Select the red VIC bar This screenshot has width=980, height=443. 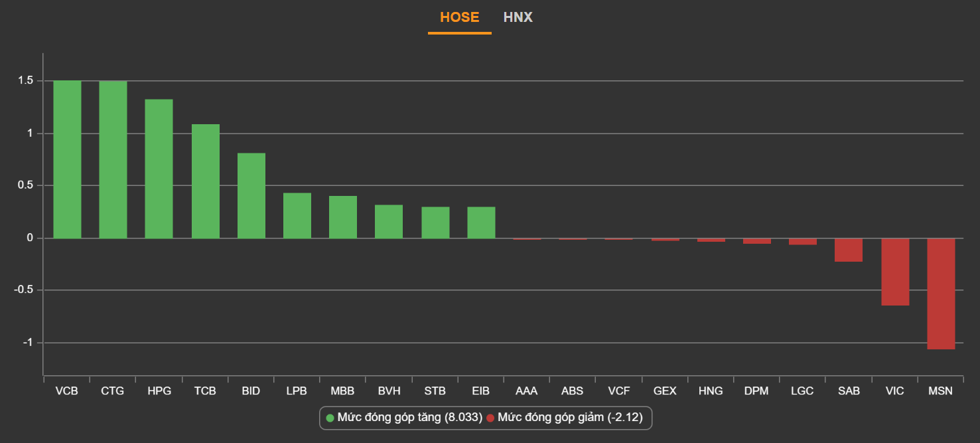click(x=895, y=272)
